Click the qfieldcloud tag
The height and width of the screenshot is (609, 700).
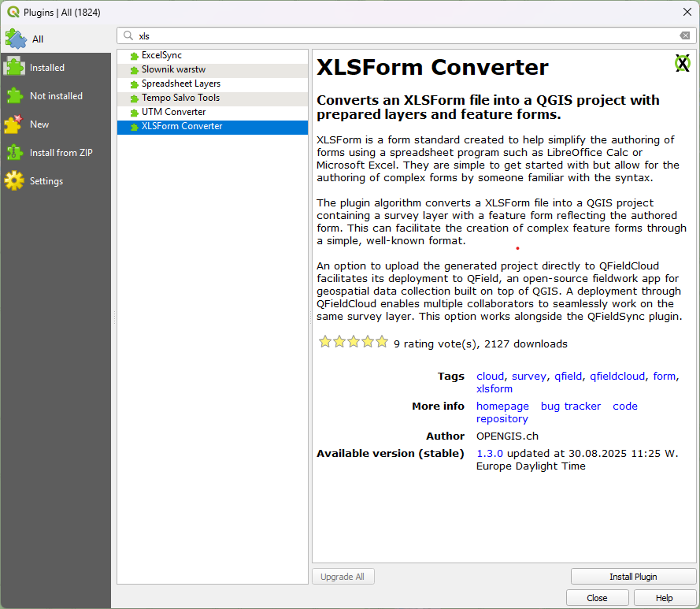click(617, 376)
